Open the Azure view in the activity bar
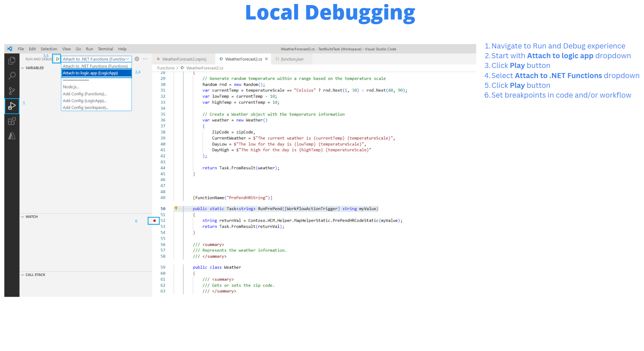Image resolution: width=644 pixels, height=351 pixels. 12,136
